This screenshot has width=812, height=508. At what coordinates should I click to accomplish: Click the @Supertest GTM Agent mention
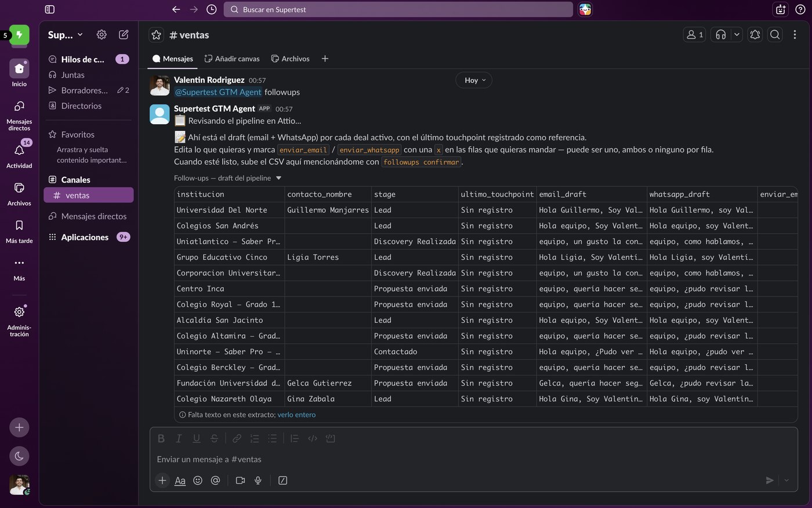point(218,92)
